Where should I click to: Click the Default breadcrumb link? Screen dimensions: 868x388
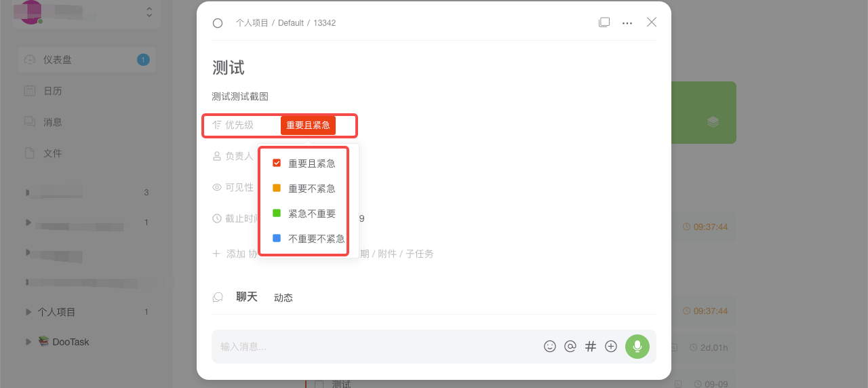point(290,23)
